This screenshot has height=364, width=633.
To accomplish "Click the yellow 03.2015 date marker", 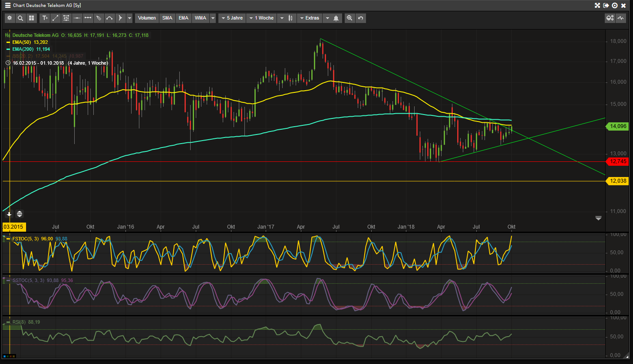I will coord(13,227).
